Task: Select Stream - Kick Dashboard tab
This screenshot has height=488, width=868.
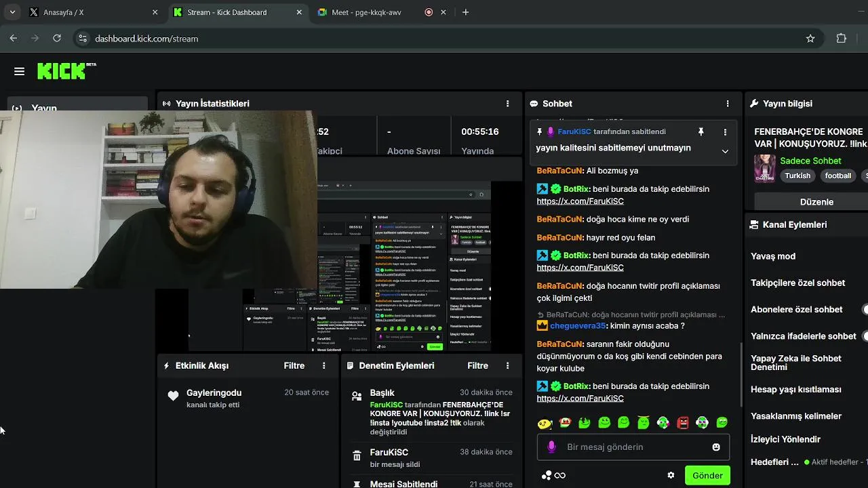Action: click(x=236, y=12)
